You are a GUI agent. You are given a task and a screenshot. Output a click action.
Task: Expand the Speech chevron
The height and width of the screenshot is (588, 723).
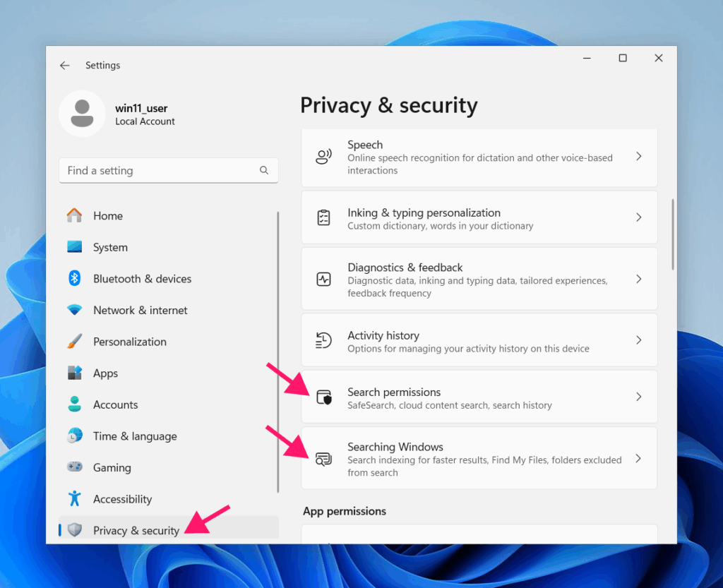pyautogui.click(x=638, y=157)
